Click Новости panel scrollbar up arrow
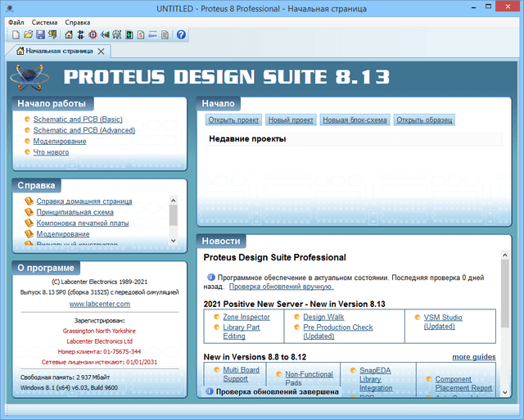524x420 pixels. (505, 255)
